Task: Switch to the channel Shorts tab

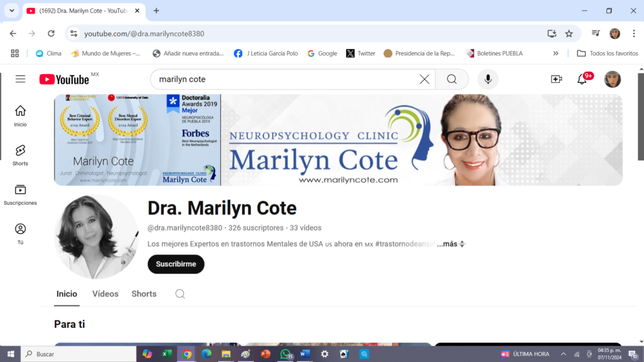Action: (x=144, y=294)
